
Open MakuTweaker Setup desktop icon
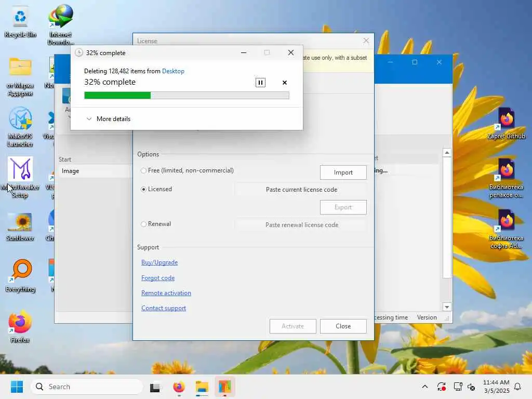[20, 177]
